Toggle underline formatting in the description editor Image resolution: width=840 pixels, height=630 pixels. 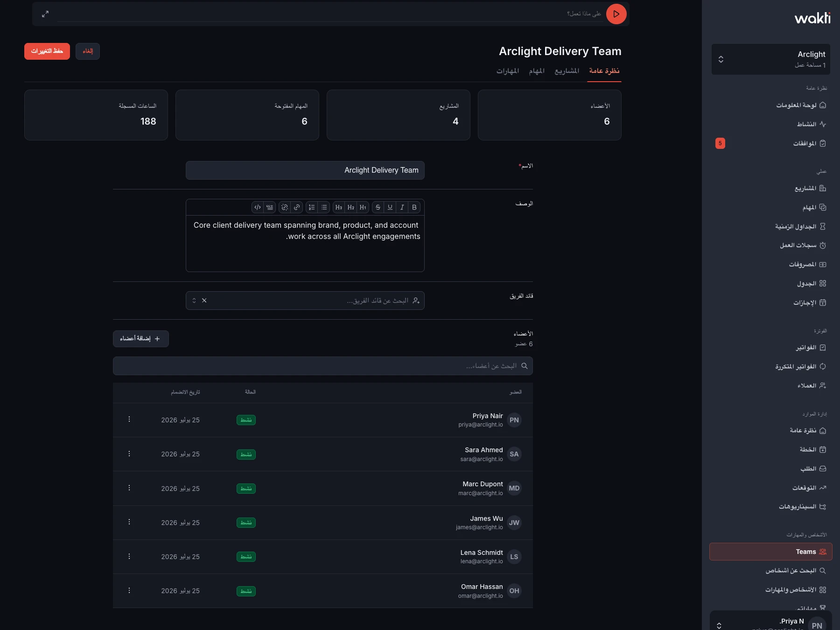tap(390, 207)
